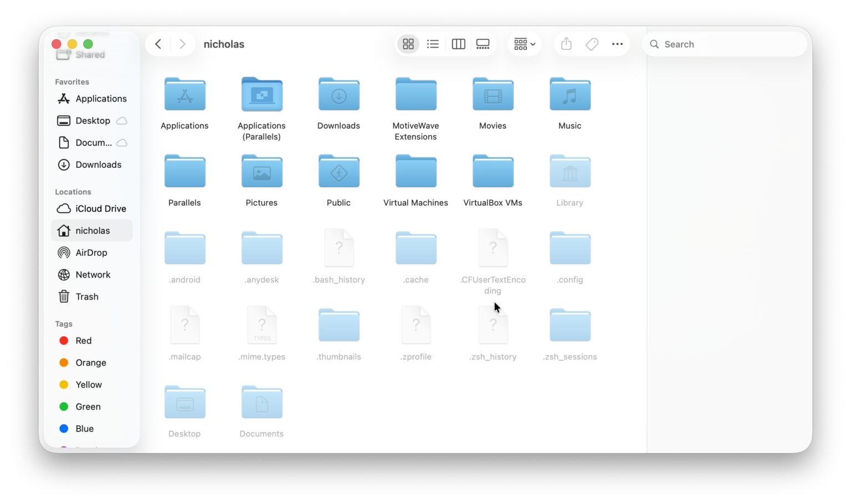The image size is (851, 504).
Task: Open Downloads in the sidebar Favorites
Action: coord(92,164)
